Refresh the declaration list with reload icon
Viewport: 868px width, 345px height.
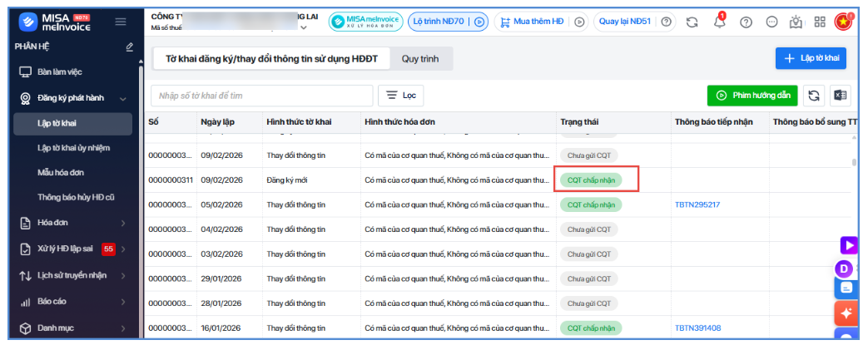814,96
